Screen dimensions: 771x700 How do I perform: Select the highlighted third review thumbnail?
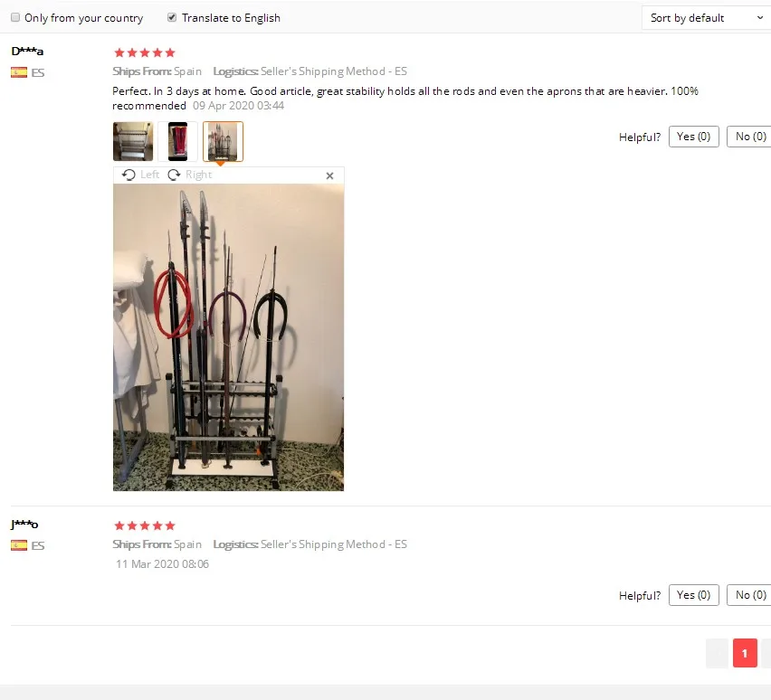coord(223,142)
